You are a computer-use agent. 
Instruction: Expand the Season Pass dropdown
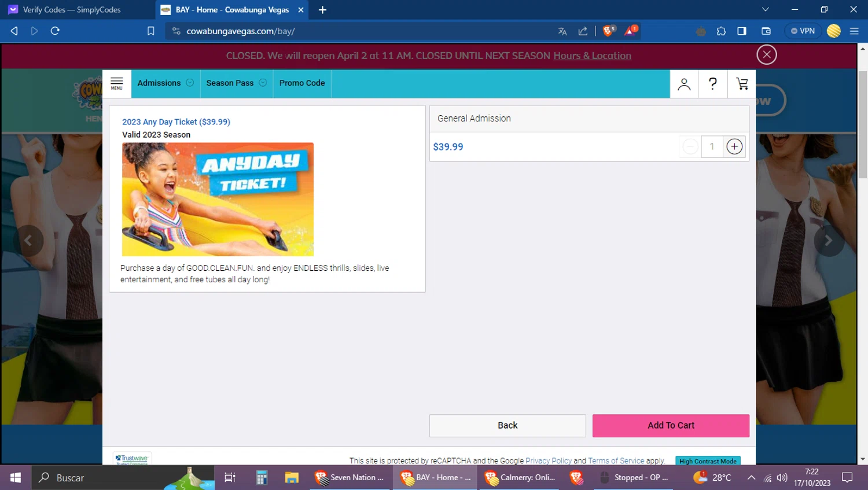(237, 83)
